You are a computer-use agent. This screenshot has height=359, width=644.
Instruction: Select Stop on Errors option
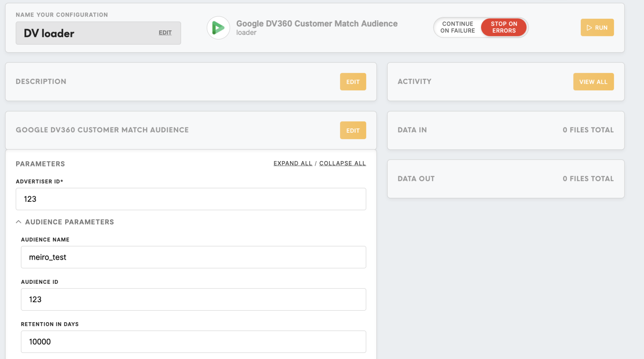coord(504,27)
